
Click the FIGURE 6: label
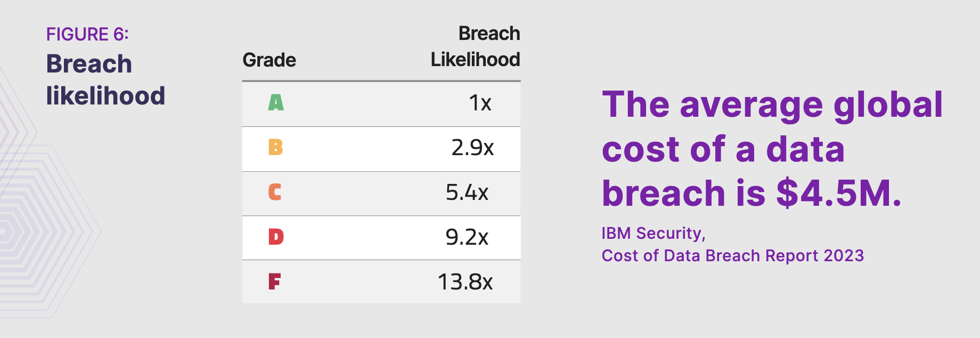point(87,34)
